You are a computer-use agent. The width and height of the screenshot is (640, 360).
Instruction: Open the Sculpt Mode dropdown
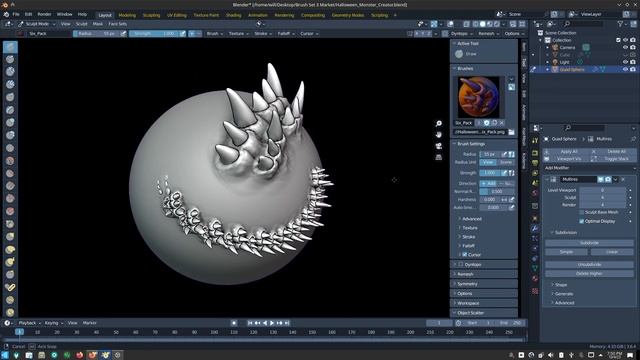pos(37,24)
